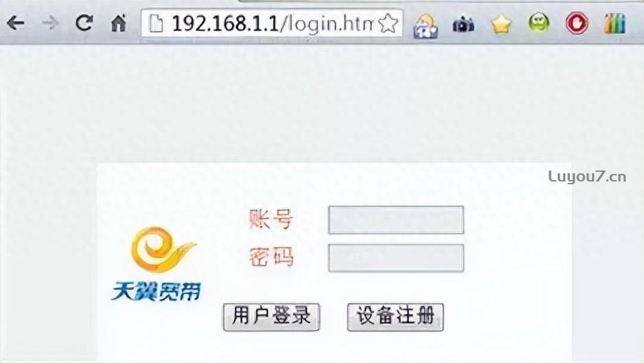Click the browser back arrow
Image resolution: width=644 pixels, height=363 pixels.
(x=16, y=23)
